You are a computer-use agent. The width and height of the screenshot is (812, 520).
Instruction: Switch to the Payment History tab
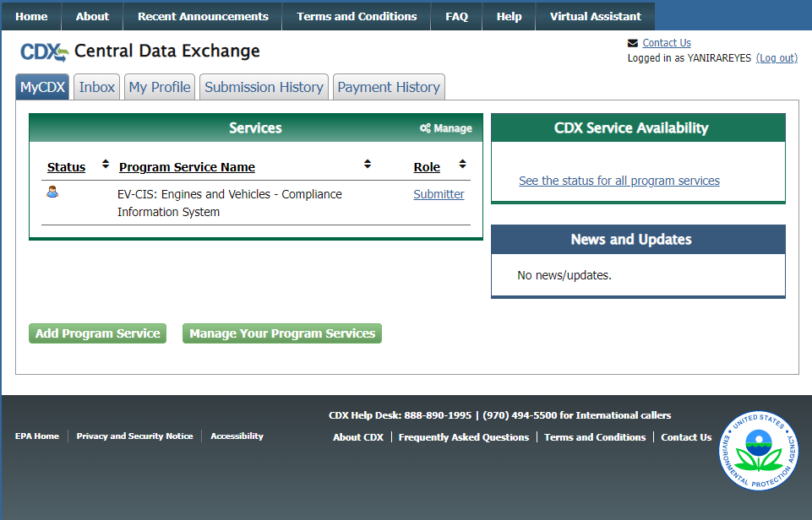coord(389,87)
